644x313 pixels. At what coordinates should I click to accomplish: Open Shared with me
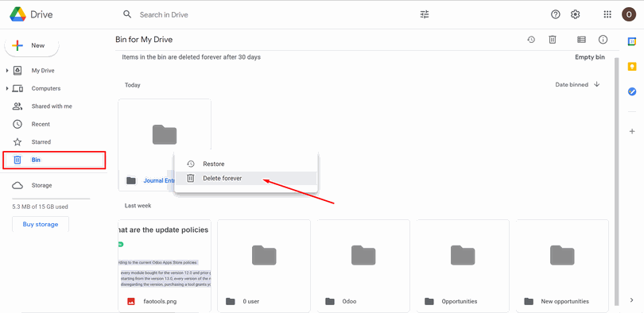52,106
